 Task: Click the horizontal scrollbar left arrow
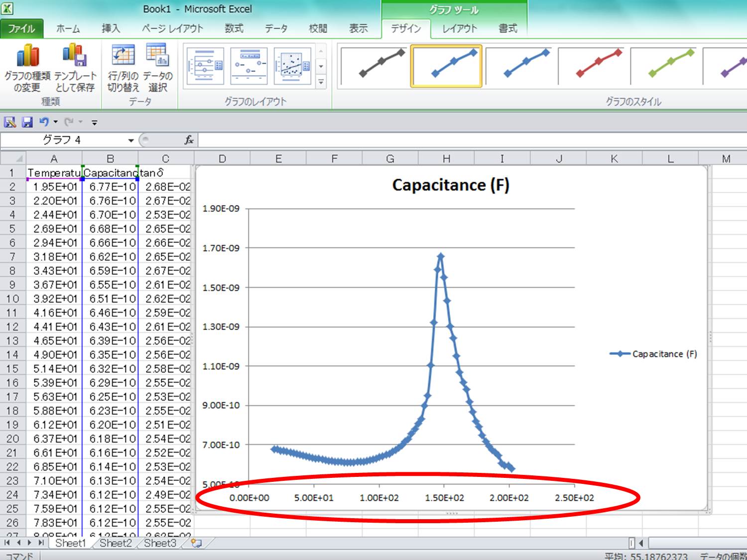coord(641,543)
